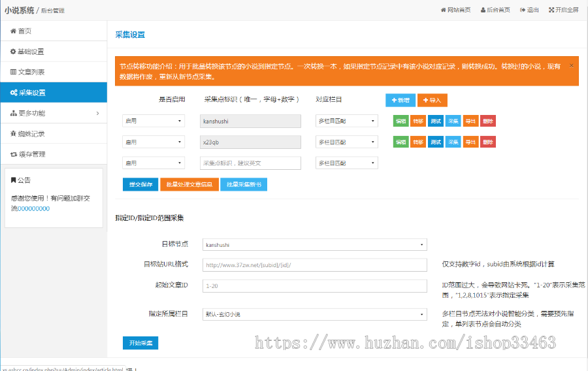Open 基础设置 in the sidebar
Screen dimensions: 588x371
point(54,52)
